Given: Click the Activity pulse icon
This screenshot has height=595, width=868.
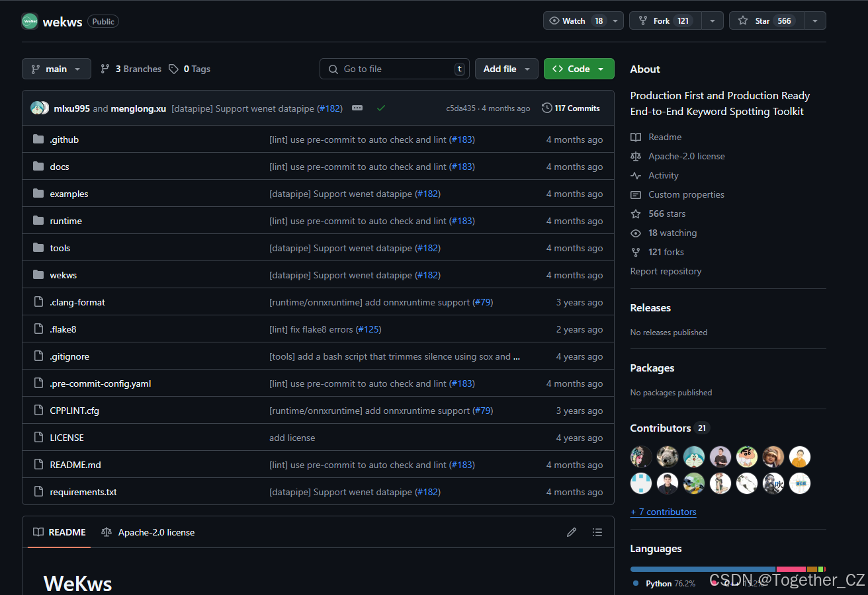Looking at the screenshot, I should click(x=636, y=175).
